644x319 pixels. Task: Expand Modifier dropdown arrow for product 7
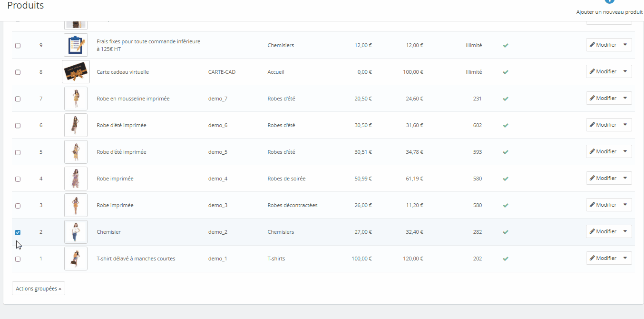(625, 98)
